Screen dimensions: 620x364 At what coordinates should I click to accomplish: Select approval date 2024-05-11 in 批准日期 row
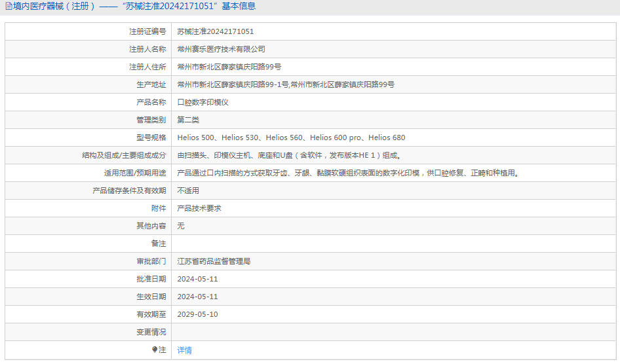[x=197, y=279]
